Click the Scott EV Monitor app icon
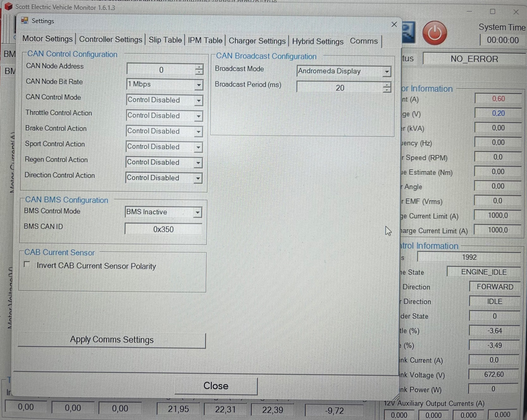The image size is (527, 420). tap(8, 7)
